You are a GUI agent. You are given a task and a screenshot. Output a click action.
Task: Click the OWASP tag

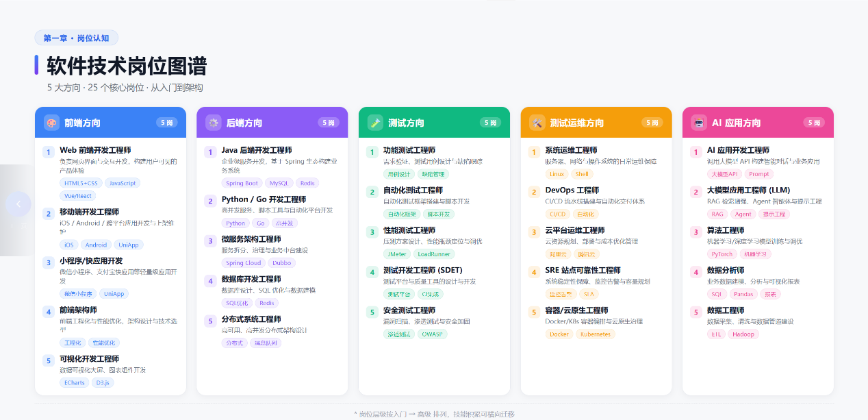pos(433,334)
